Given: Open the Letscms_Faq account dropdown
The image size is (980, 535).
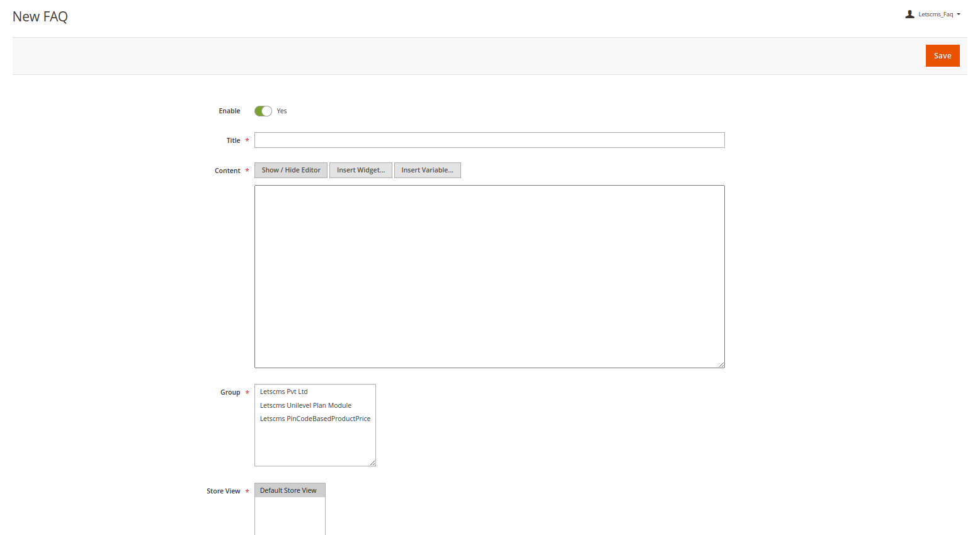Looking at the screenshot, I should (x=936, y=14).
